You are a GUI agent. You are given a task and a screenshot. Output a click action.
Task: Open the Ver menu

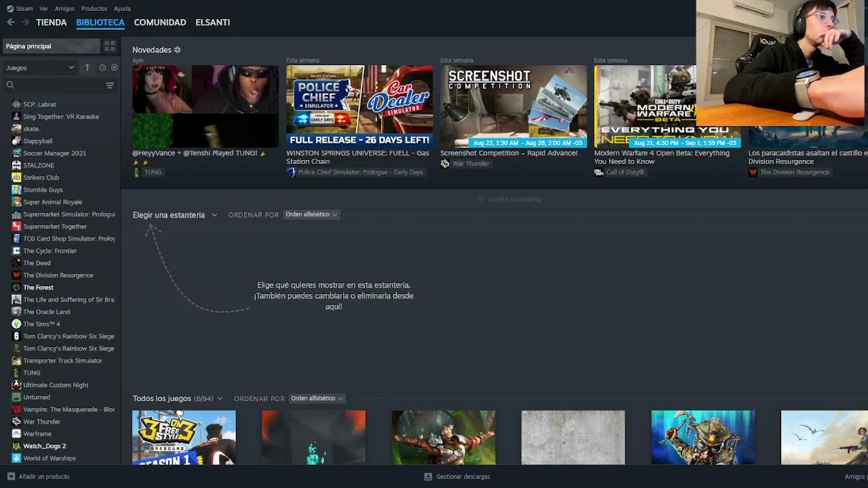pyautogui.click(x=44, y=9)
